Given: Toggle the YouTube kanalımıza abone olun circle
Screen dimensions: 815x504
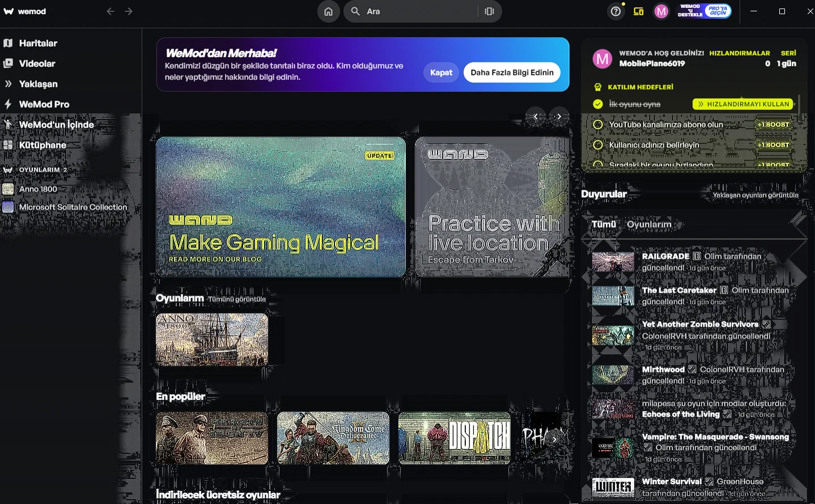Looking at the screenshot, I should tap(597, 125).
